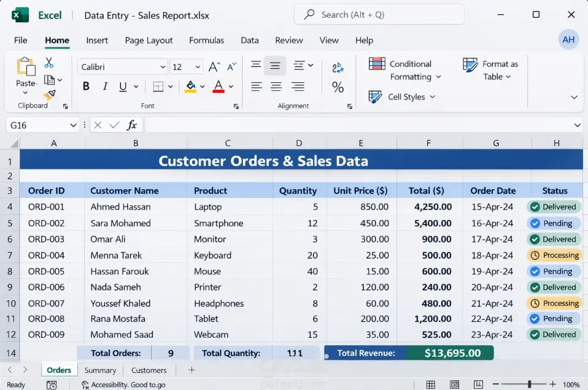Click the Search box in title bar
This screenshot has width=588, height=390.
pos(377,14)
